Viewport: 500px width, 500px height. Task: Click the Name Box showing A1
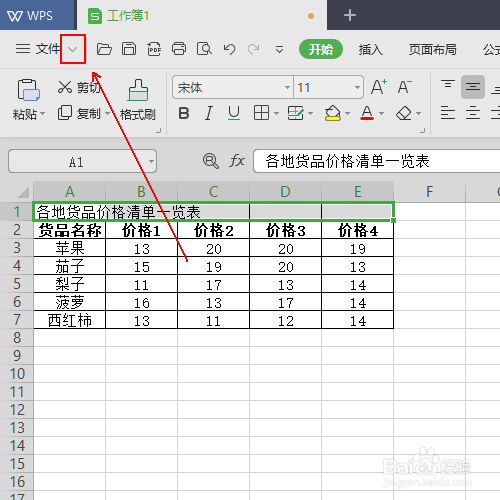77,162
